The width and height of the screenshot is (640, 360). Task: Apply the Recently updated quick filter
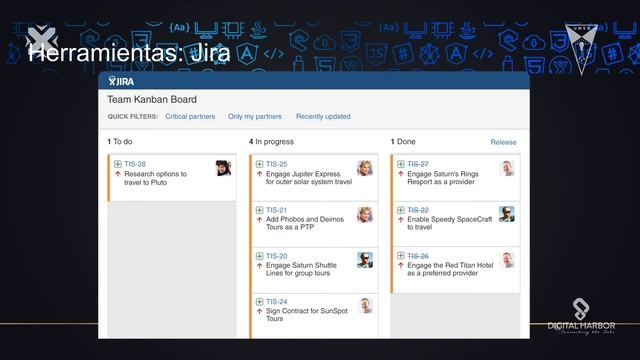(x=323, y=116)
